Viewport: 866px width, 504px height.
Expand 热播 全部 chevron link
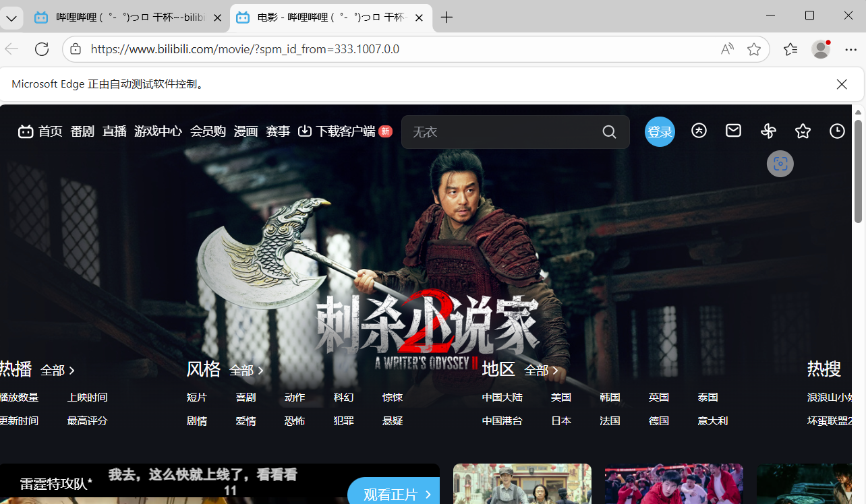(57, 371)
